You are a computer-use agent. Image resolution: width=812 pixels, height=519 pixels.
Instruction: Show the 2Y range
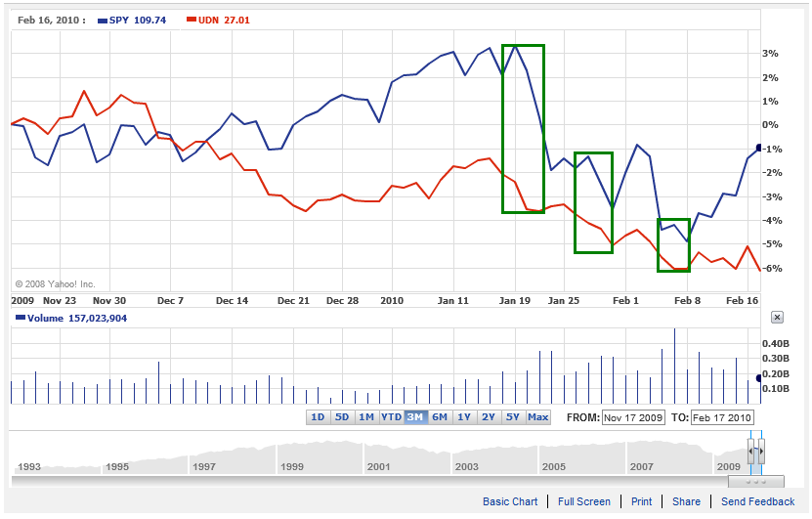click(x=489, y=417)
